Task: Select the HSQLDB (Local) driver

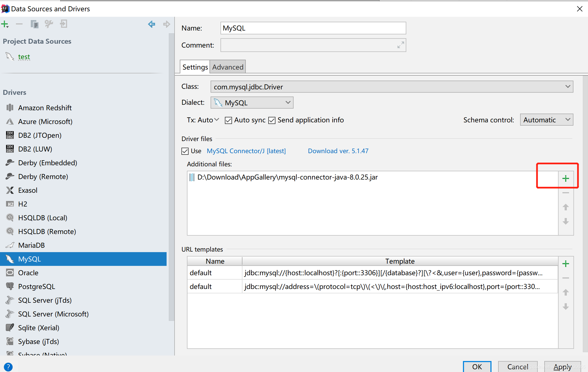Action: pos(83,218)
